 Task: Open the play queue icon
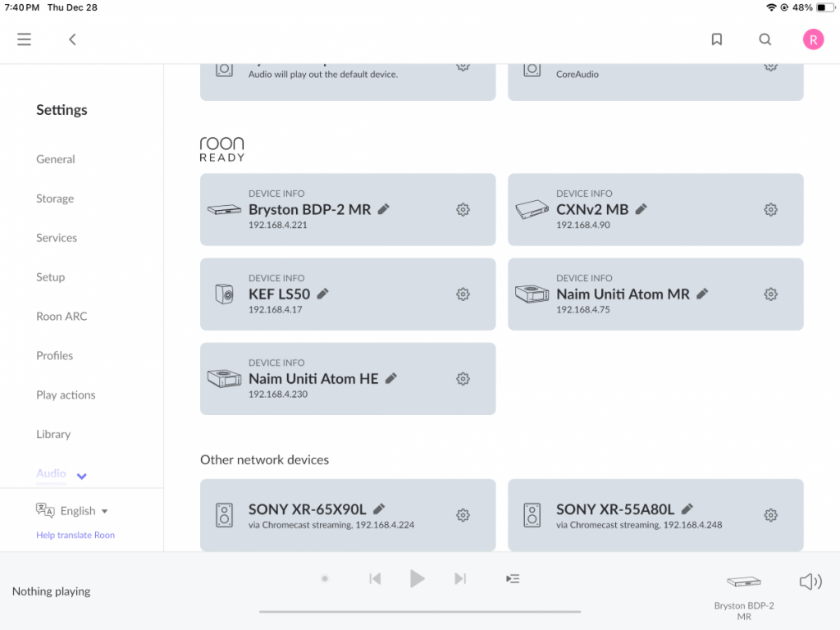coord(512,578)
